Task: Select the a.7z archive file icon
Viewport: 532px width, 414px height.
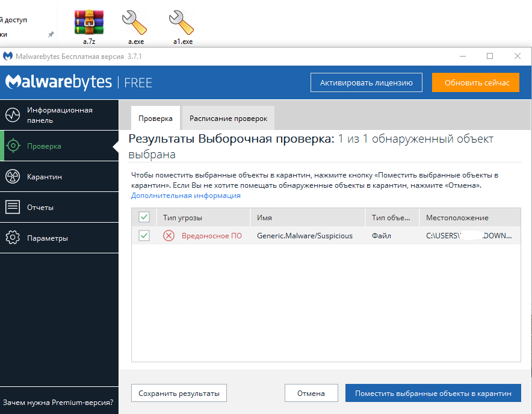Action: [x=89, y=22]
